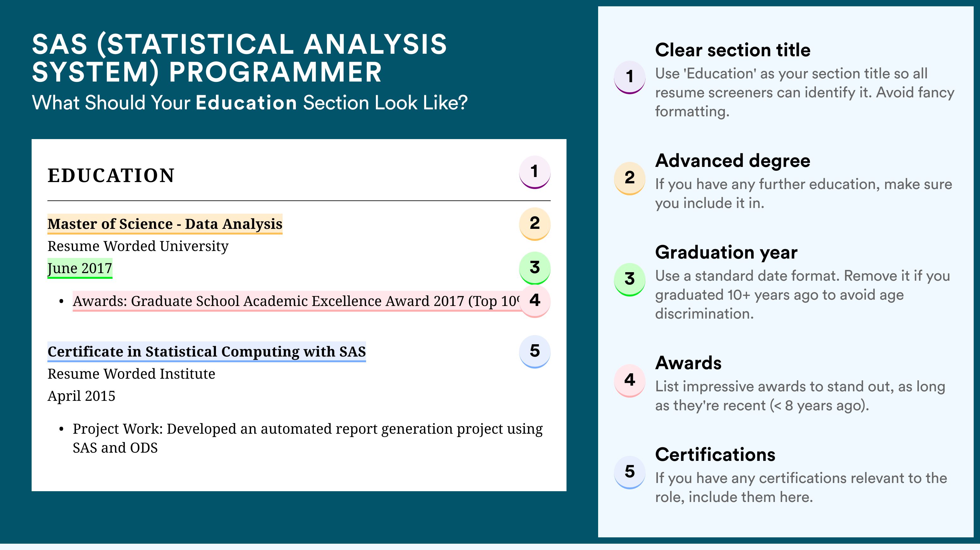Click green badge 3 beside June 2017

click(x=535, y=268)
